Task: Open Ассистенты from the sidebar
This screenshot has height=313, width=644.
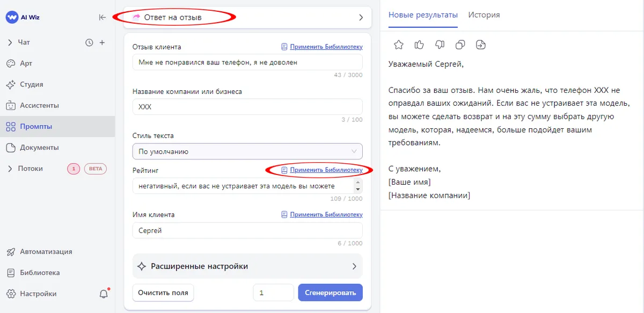Action: pos(40,105)
